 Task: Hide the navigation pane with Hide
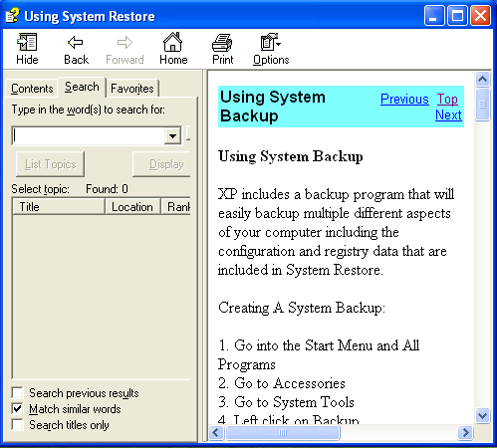(x=27, y=49)
